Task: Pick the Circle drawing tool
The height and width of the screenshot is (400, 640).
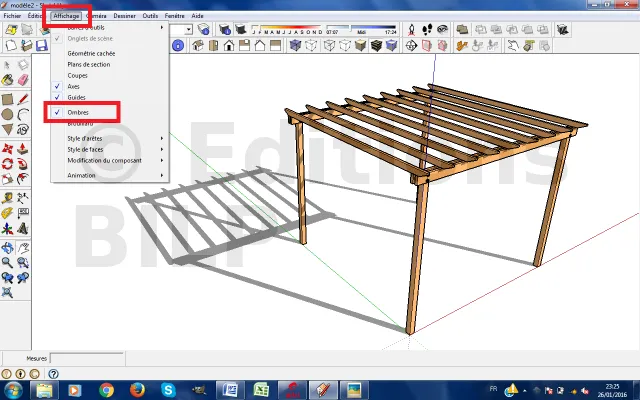Action: [8, 114]
